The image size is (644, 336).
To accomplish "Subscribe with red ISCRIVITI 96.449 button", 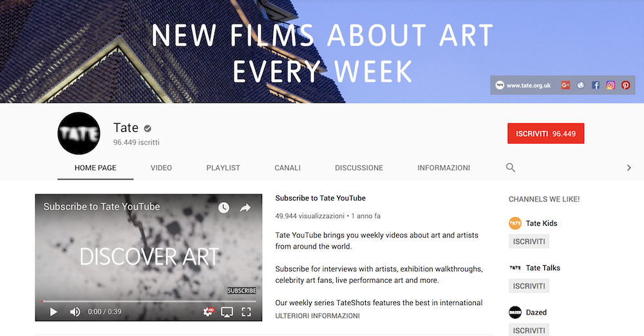I will [546, 133].
